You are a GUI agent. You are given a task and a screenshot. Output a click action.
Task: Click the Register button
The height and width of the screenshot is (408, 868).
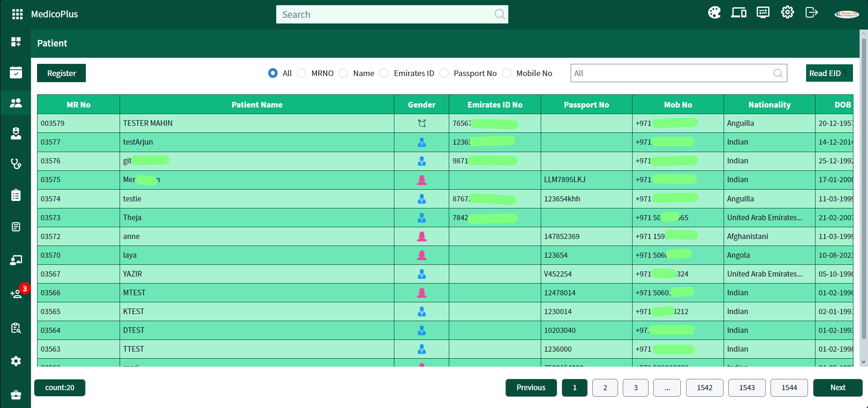61,73
